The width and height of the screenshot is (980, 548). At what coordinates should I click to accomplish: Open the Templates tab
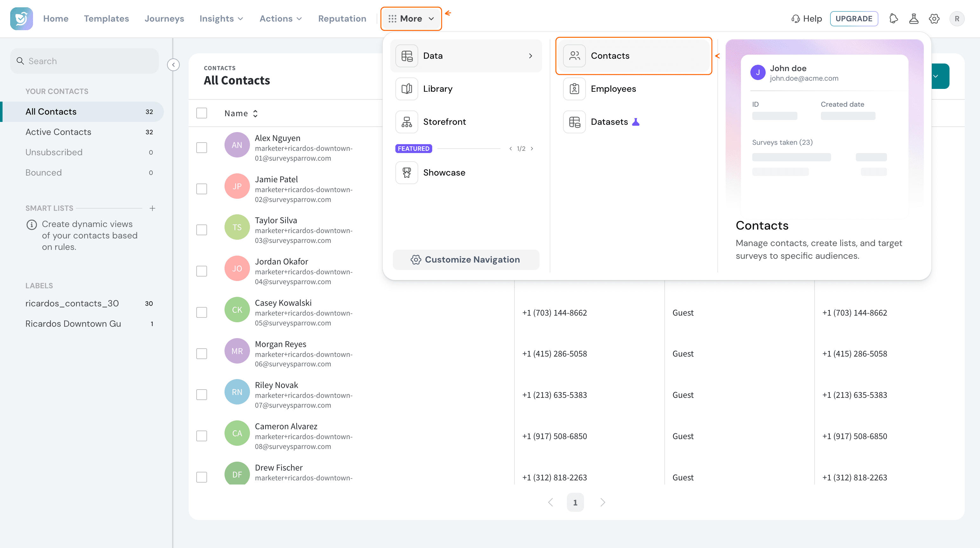pyautogui.click(x=106, y=19)
